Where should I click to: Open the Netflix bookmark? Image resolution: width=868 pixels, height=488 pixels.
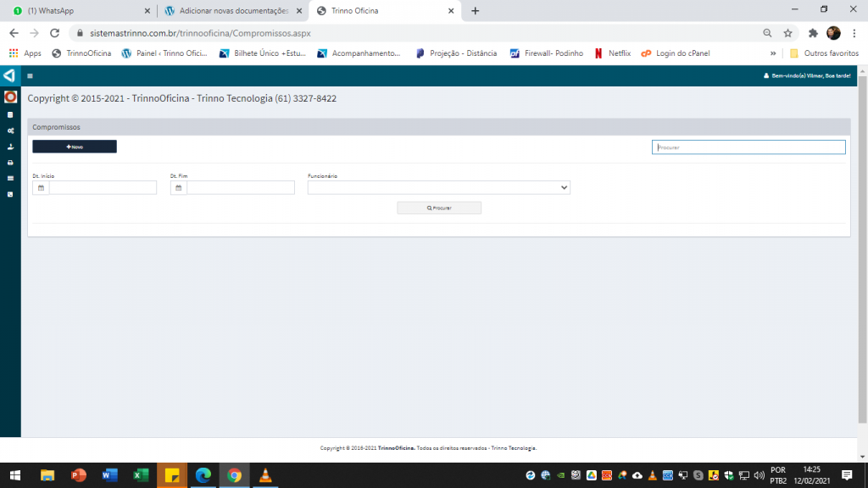click(612, 53)
